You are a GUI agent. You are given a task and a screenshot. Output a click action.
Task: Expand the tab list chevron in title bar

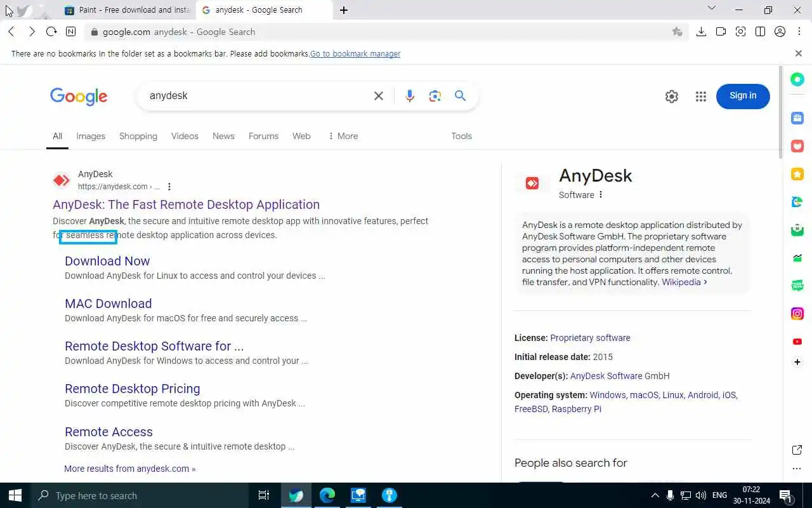pos(712,8)
